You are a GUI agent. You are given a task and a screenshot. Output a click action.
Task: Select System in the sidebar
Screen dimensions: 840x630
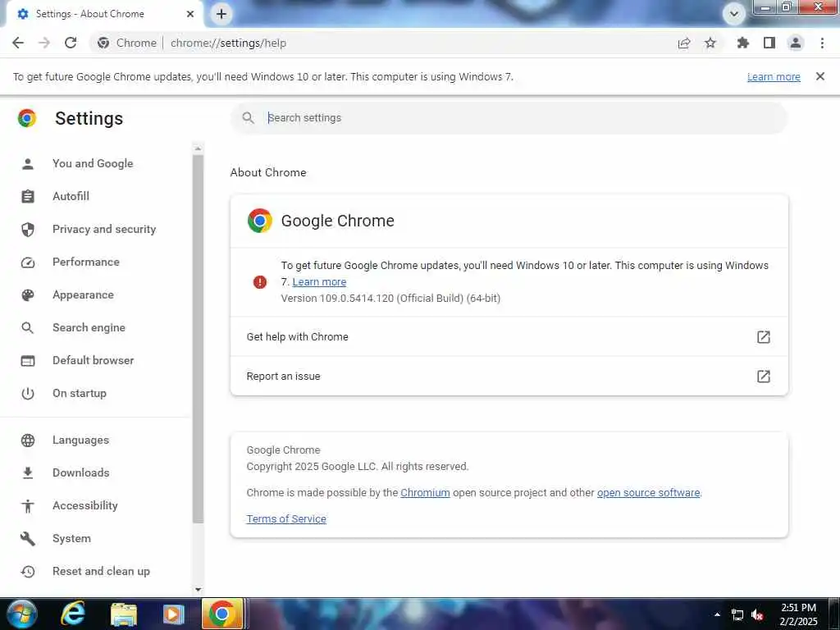[71, 538]
